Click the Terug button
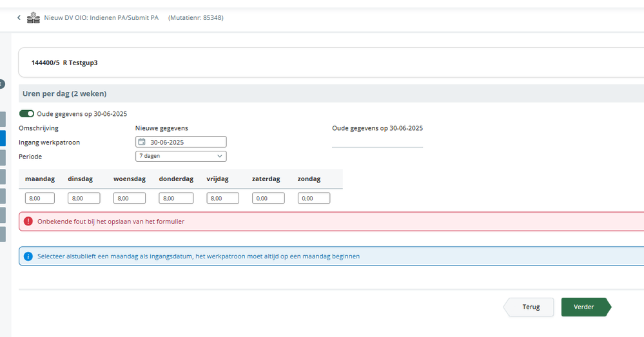The width and height of the screenshot is (644, 337). click(x=529, y=307)
